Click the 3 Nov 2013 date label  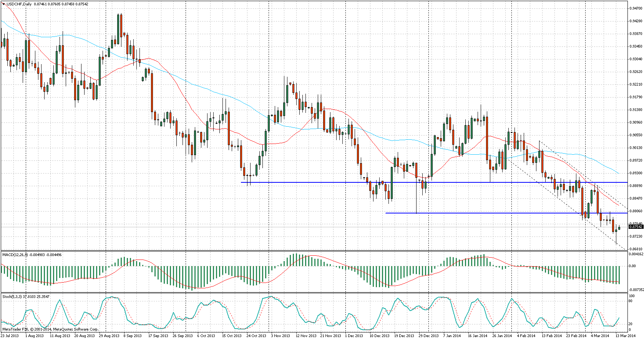pos(281,336)
